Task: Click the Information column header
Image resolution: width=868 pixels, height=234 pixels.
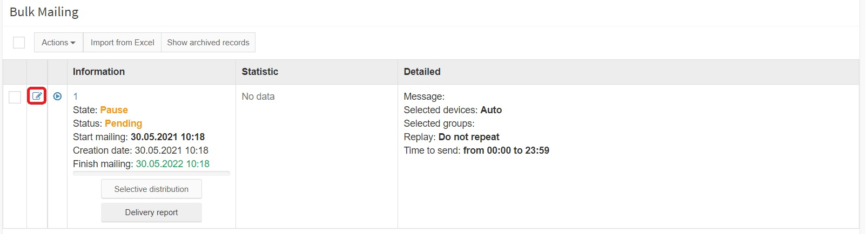Action: point(99,72)
